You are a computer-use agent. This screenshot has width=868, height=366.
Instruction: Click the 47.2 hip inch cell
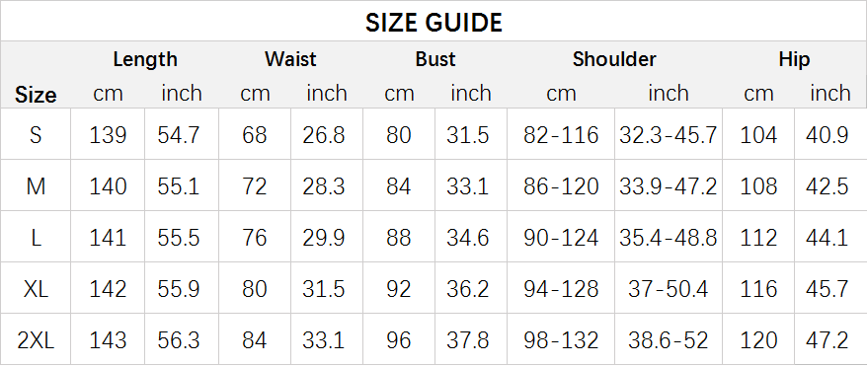click(830, 339)
